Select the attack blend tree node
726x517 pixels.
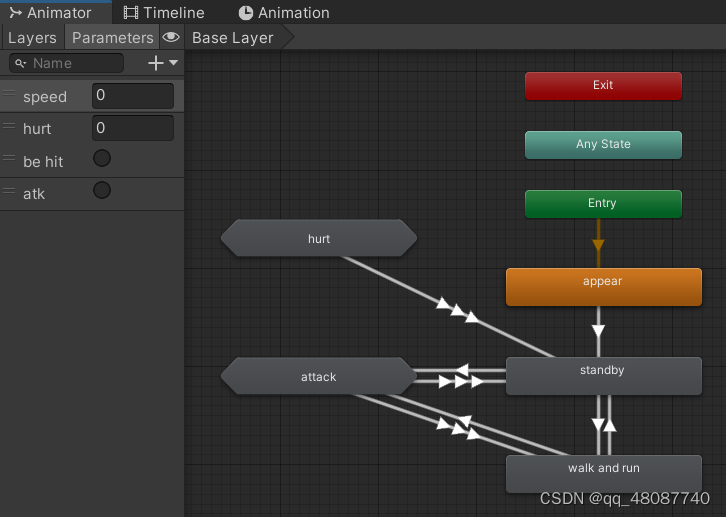point(319,376)
